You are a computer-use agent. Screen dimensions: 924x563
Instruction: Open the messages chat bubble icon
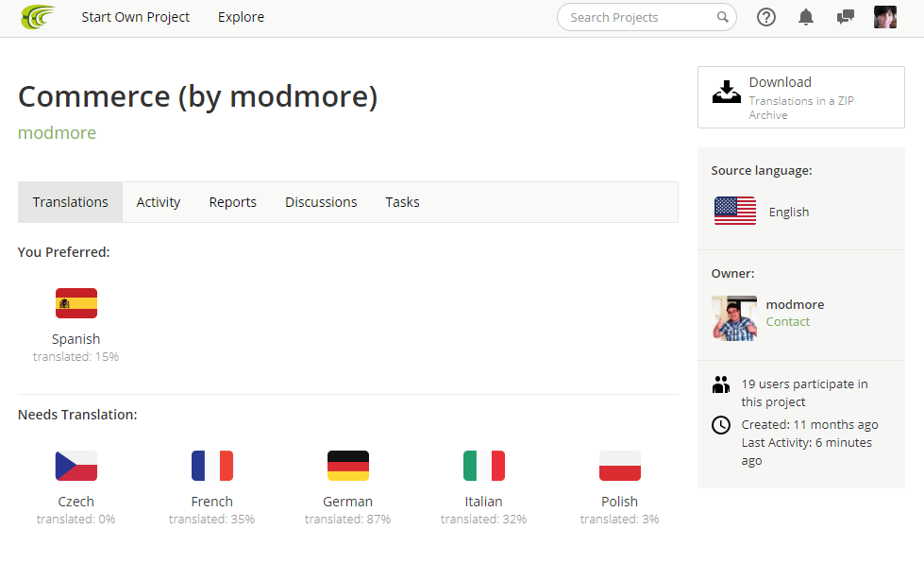(x=845, y=17)
